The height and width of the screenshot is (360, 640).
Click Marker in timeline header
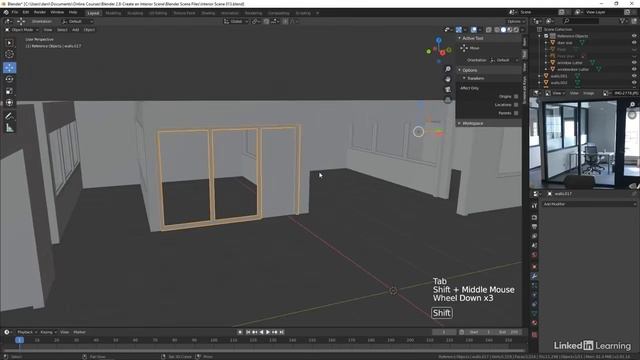79,332
